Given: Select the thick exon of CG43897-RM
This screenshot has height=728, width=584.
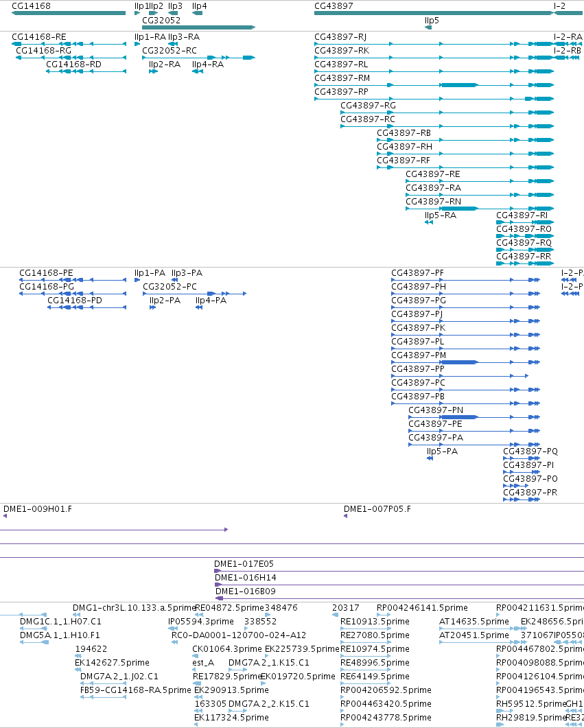Looking at the screenshot, I should (x=459, y=85).
